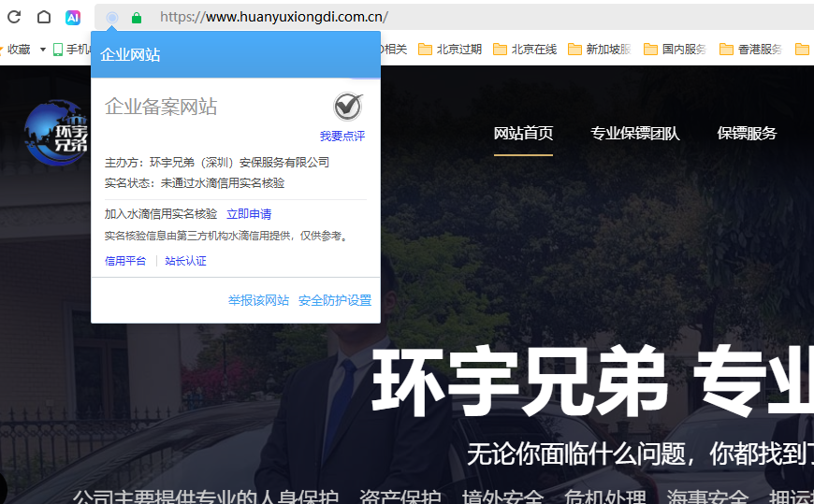This screenshot has height=504, width=814.
Task: Open the 北京在线 bookmark folder
Action: (525, 49)
